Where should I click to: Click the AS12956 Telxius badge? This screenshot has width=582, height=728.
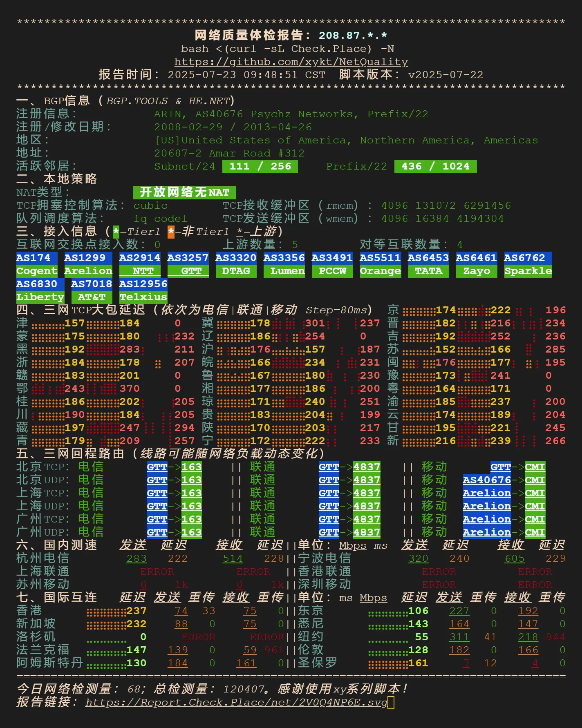[x=143, y=290]
